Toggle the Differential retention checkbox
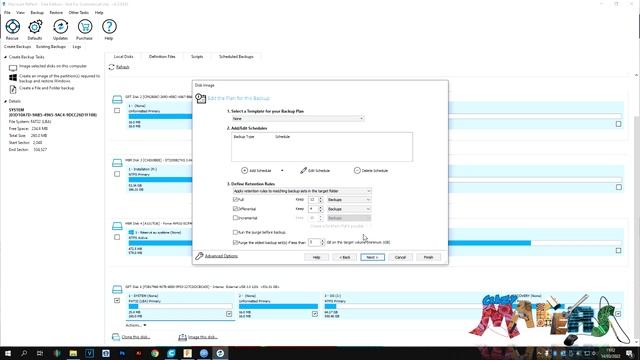The image size is (640, 360). pyautogui.click(x=235, y=209)
